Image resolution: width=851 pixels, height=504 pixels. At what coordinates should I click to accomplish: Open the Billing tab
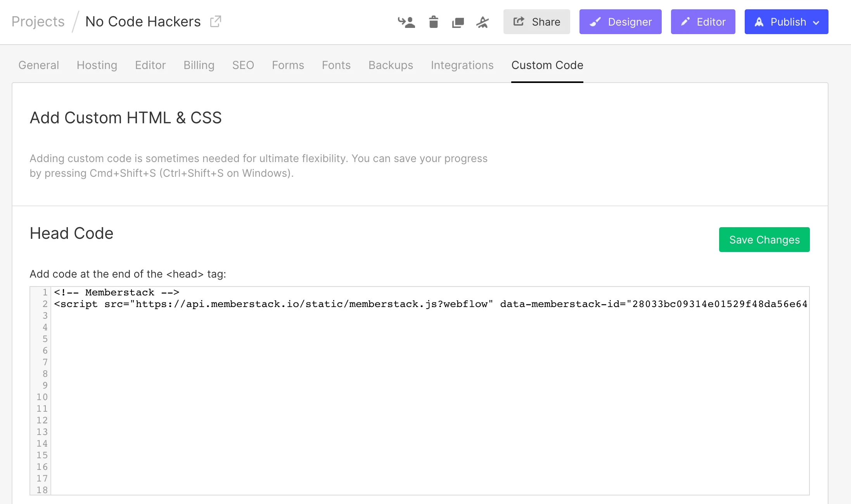pyautogui.click(x=199, y=65)
